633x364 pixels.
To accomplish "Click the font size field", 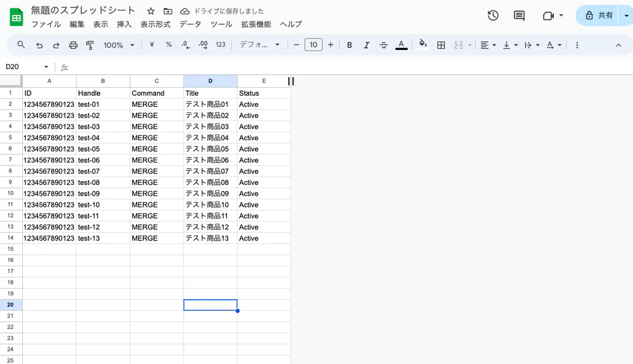I will [x=313, y=44].
